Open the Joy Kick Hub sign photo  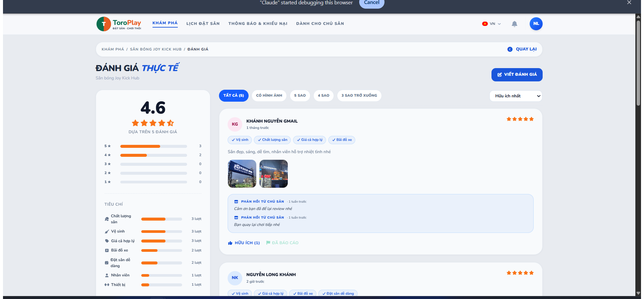242,174
